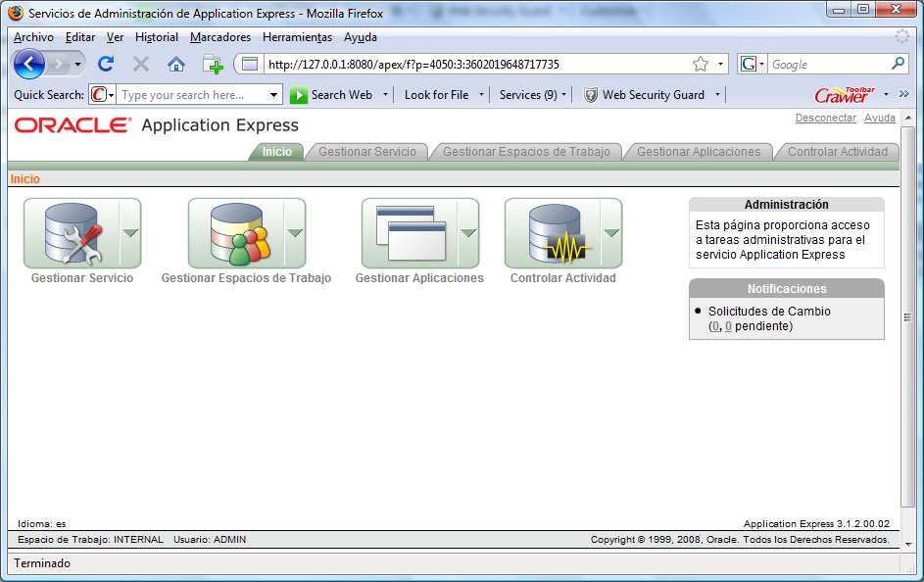The width and height of the screenshot is (924, 582).
Task: Open the Historial menu
Action: [157, 37]
